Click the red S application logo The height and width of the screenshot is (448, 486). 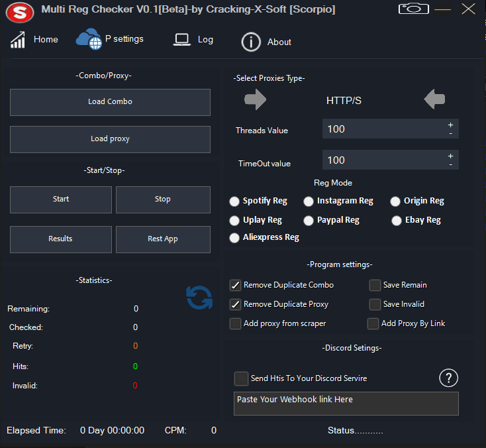(x=20, y=13)
